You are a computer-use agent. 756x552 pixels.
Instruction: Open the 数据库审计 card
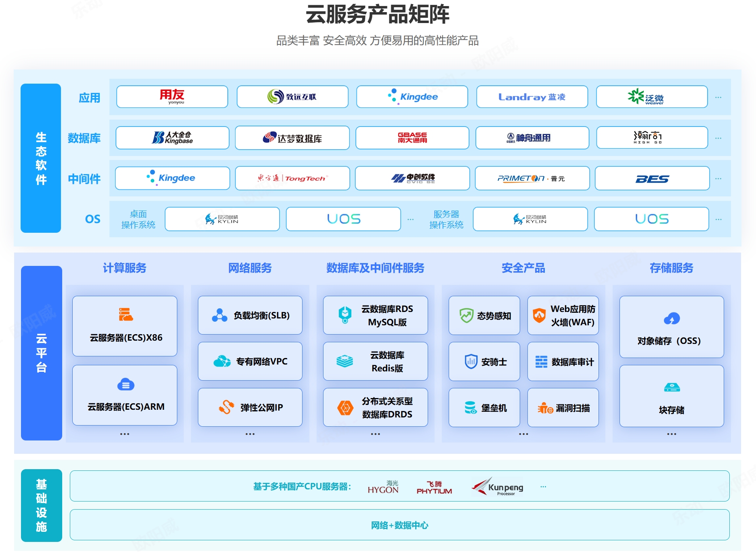tap(563, 362)
